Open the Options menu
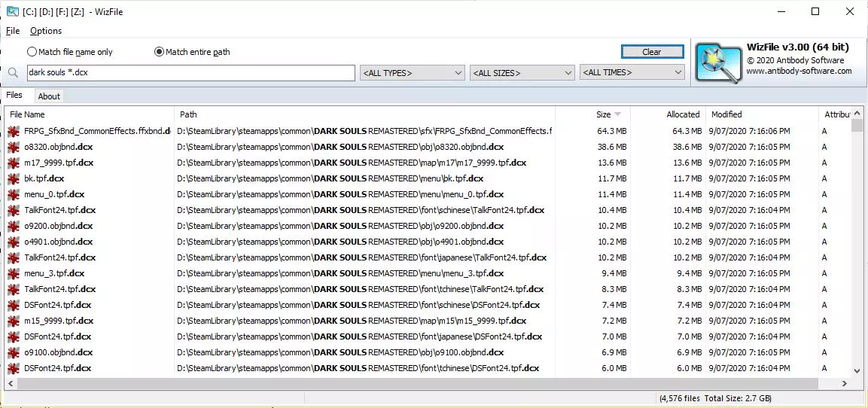This screenshot has width=868, height=408. pyautogui.click(x=46, y=31)
